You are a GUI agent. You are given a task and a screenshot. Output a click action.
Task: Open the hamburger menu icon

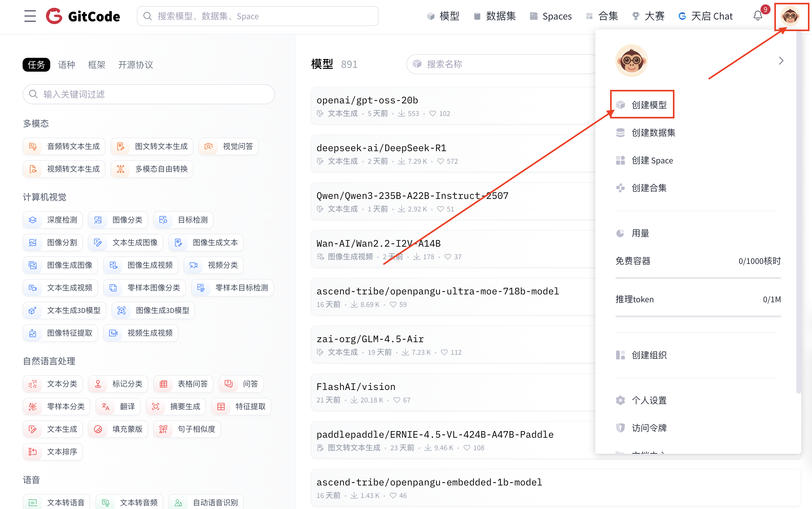[30, 16]
